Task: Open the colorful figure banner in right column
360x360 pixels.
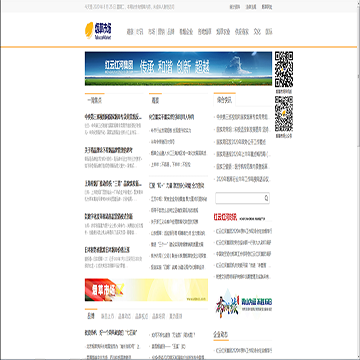Action: pyautogui.click(x=243, y=303)
